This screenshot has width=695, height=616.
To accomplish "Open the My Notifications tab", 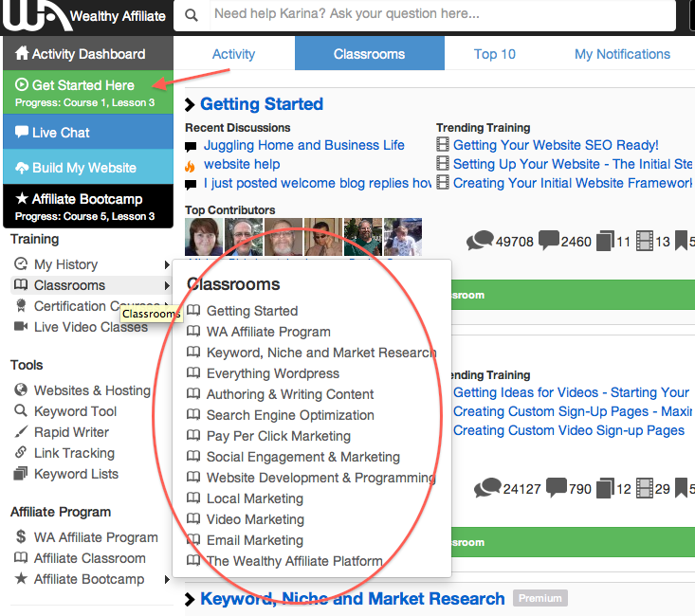I will click(x=622, y=54).
